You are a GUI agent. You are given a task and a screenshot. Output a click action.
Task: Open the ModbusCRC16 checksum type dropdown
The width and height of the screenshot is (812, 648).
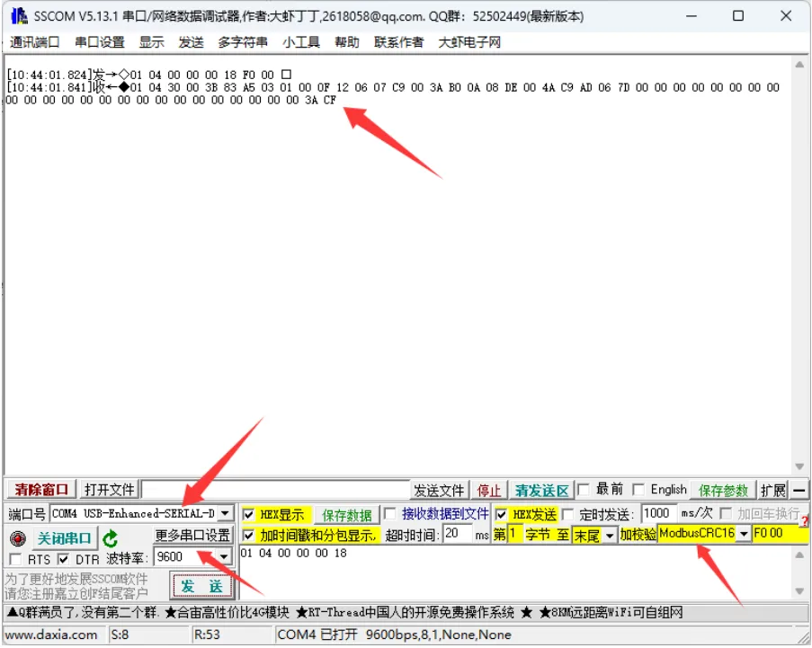pos(745,533)
